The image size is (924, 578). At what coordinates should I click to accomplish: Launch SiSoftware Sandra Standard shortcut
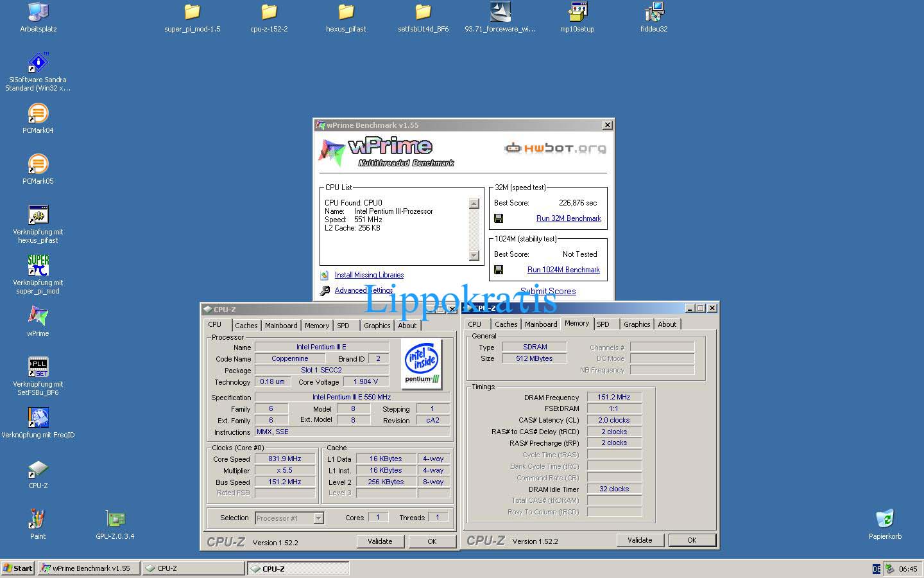point(38,72)
